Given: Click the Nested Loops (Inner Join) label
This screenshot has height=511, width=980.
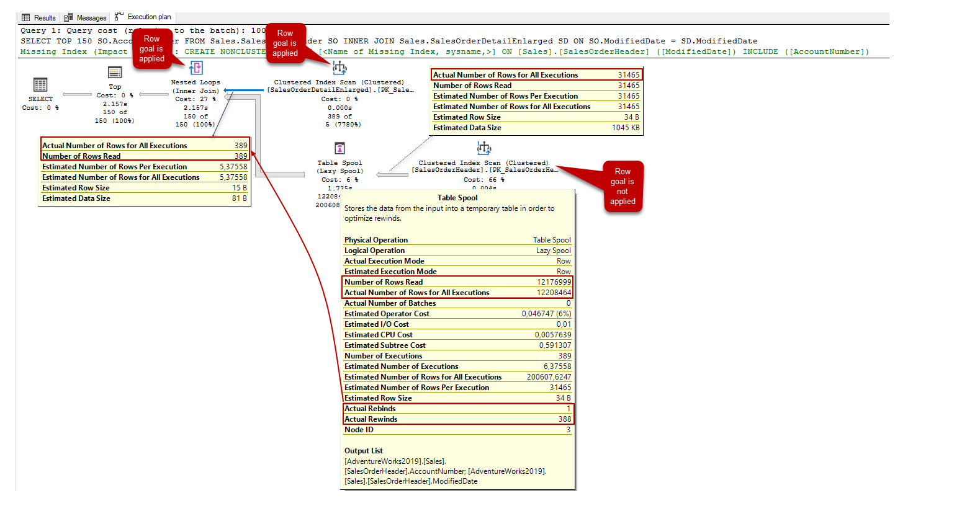Looking at the screenshot, I should tap(196, 87).
